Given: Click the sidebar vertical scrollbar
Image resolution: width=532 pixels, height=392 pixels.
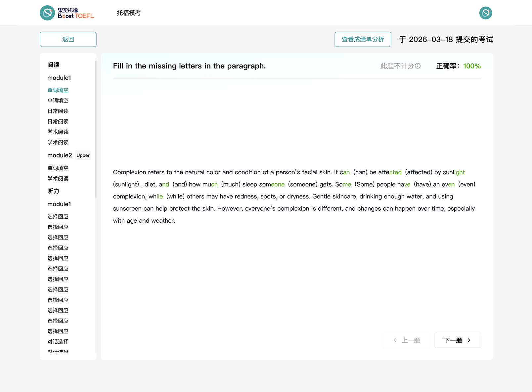Looking at the screenshot, I should 96,129.
